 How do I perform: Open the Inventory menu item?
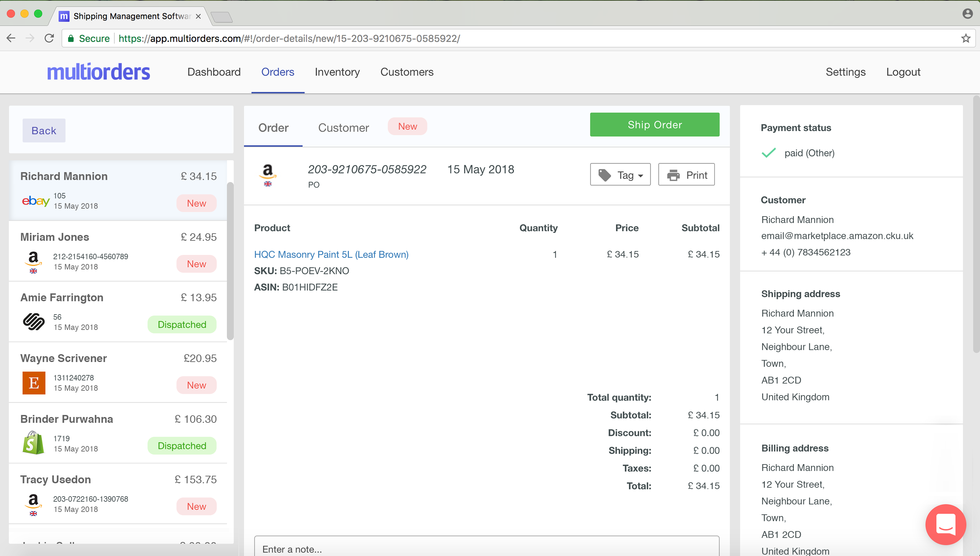point(337,72)
